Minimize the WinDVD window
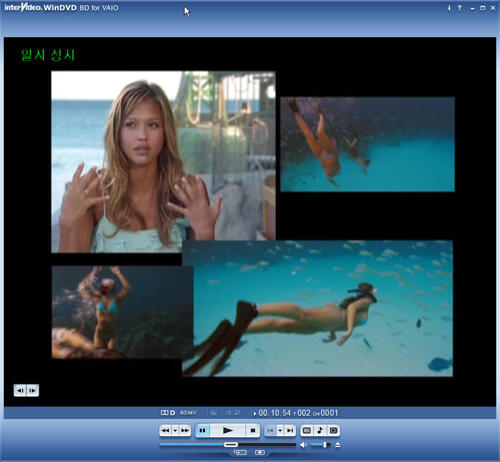Screen dimensions: 500x462 pos(472,8)
